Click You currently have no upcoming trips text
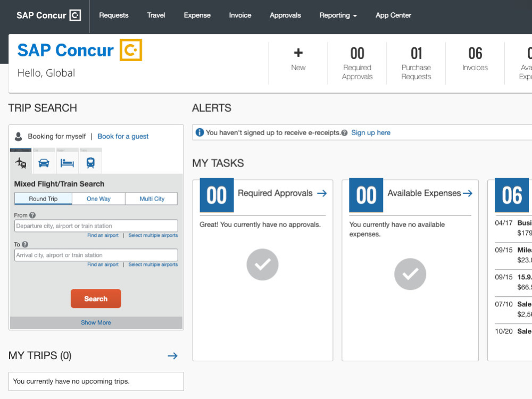This screenshot has width=532, height=399. (71, 381)
